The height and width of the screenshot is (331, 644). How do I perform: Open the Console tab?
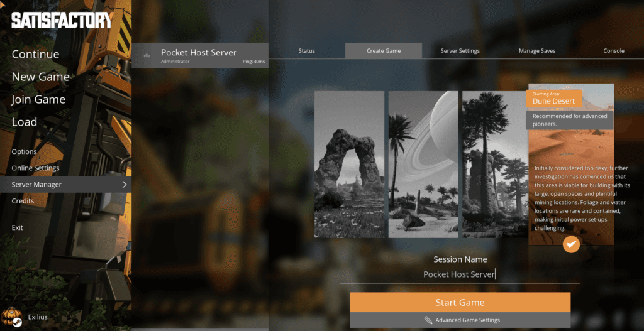click(x=614, y=51)
